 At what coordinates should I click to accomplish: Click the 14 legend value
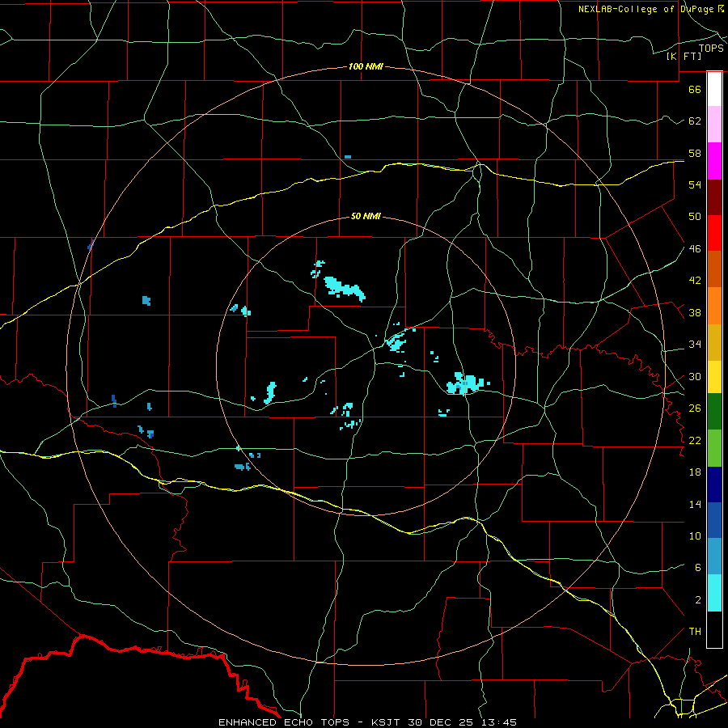pos(695,504)
